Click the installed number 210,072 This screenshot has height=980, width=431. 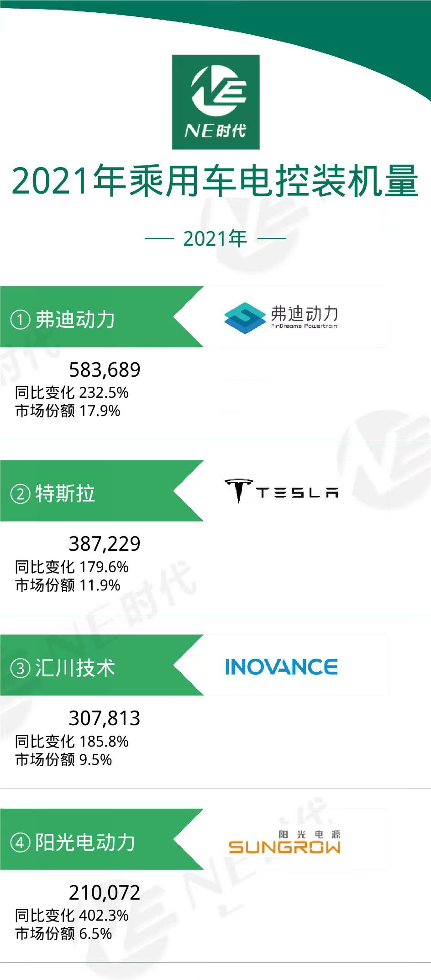coord(105,892)
